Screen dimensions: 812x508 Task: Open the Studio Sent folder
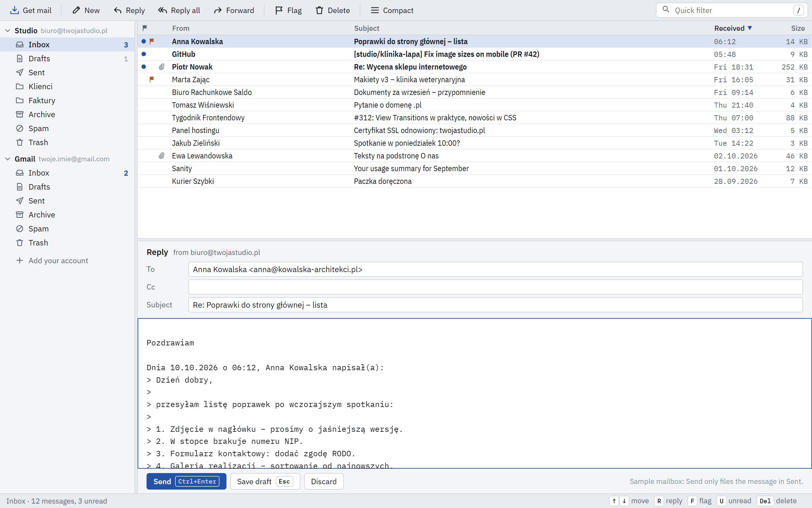point(67,73)
